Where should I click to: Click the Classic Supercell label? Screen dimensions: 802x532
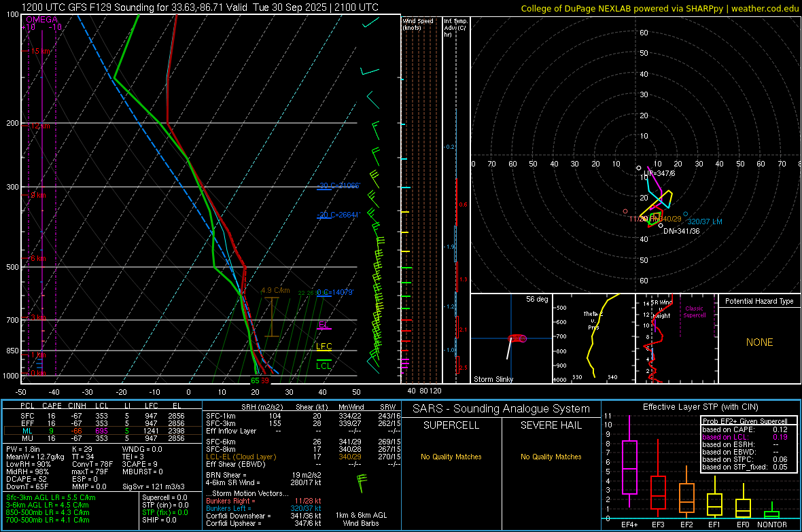pyautogui.click(x=695, y=312)
